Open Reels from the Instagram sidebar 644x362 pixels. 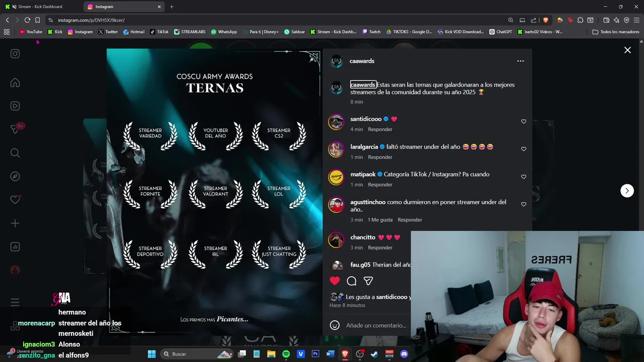tap(15, 106)
